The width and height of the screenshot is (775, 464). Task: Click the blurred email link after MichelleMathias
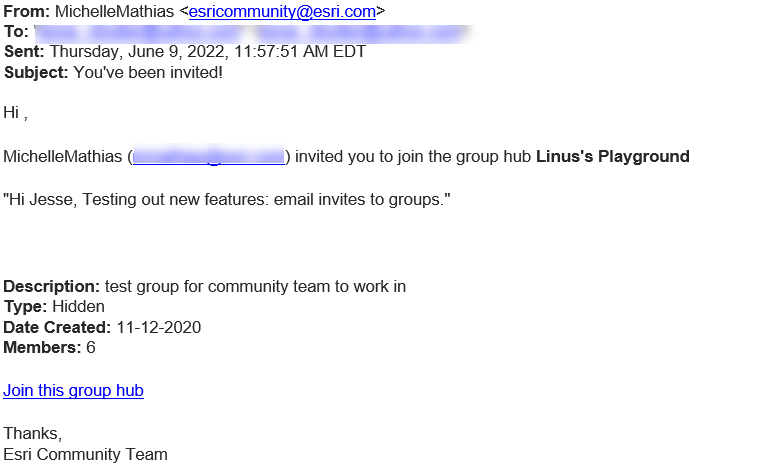(209, 156)
